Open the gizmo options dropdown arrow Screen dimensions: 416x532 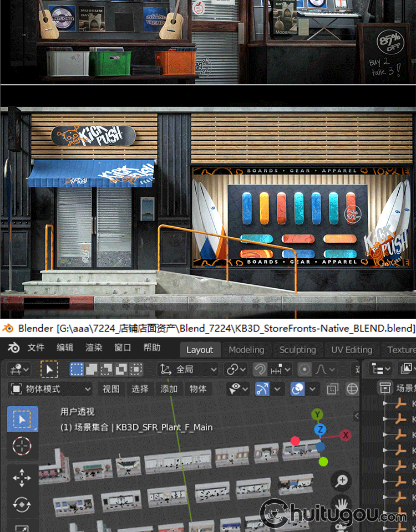(x=277, y=389)
